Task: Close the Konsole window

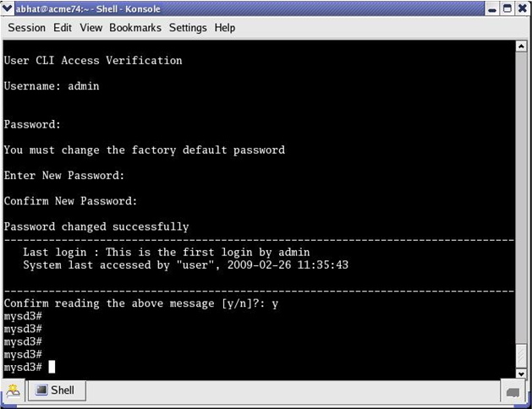Action: [522, 8]
